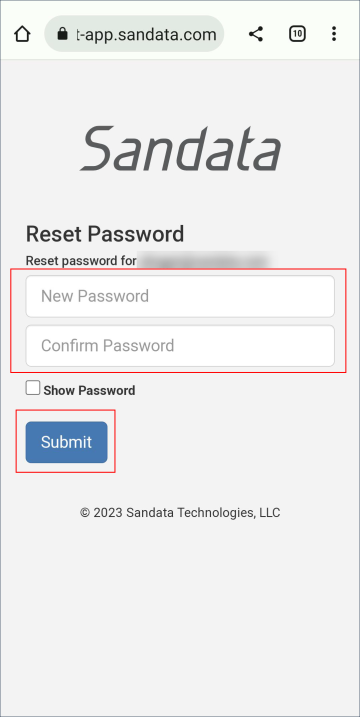
Task: Click the © 2023 copyright symbol and year
Action: (101, 513)
